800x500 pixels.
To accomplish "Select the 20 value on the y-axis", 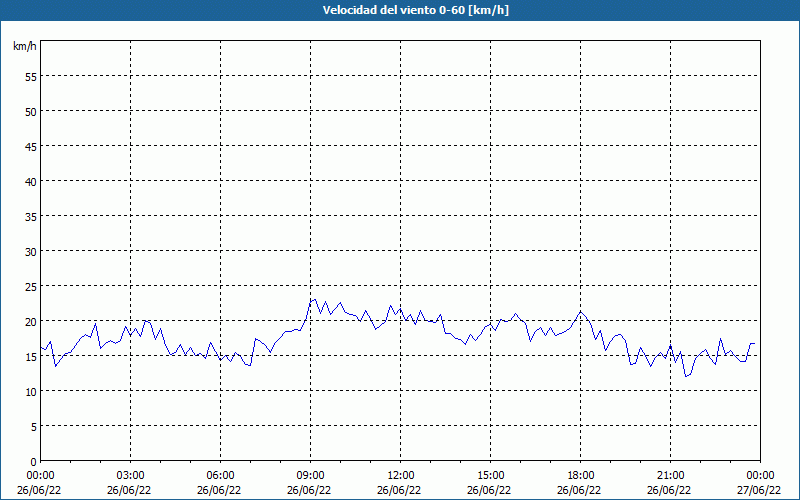I will click(x=31, y=322).
